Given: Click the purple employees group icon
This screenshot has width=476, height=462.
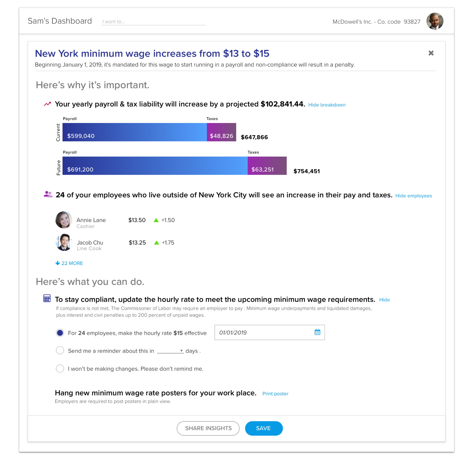Looking at the screenshot, I should [48, 194].
